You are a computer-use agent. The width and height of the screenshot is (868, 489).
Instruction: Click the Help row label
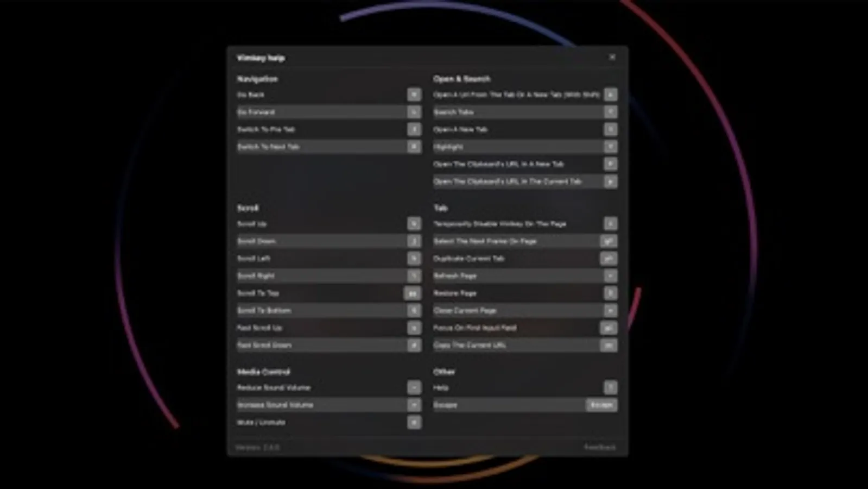[x=441, y=388]
